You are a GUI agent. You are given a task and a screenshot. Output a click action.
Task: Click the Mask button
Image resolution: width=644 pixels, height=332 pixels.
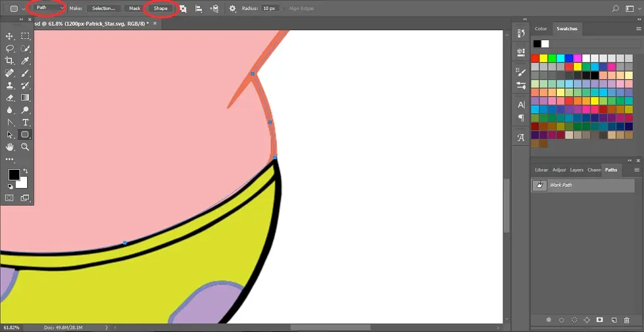coord(135,8)
